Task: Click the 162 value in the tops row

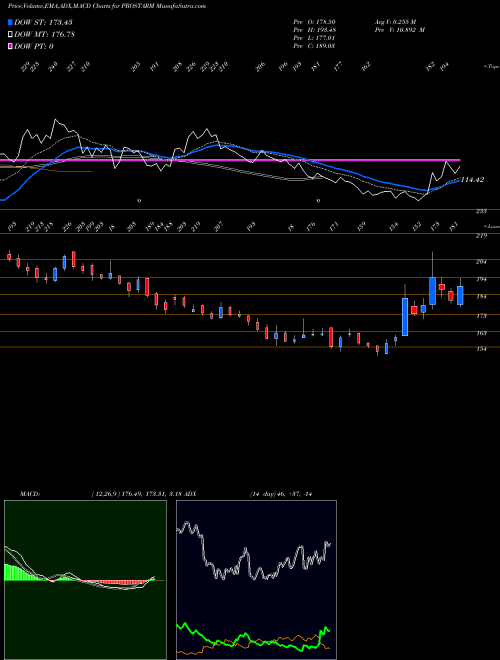Action: (x=366, y=66)
